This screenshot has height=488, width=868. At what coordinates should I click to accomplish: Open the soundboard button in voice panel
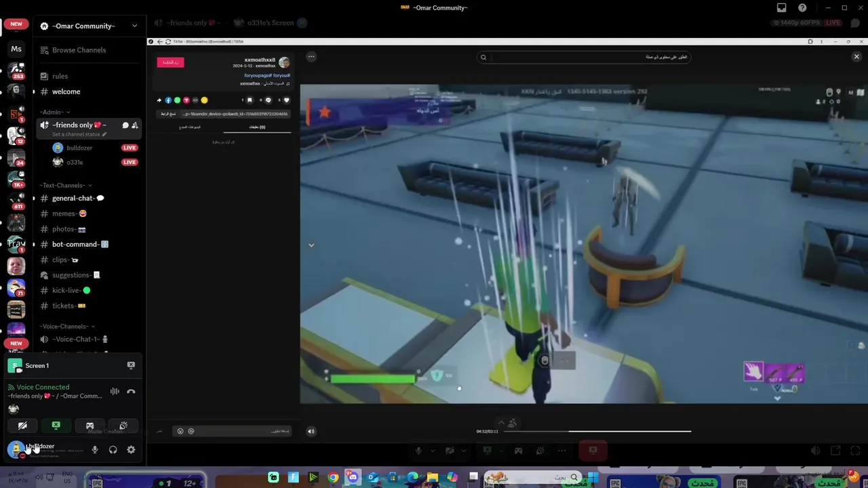[x=123, y=426]
